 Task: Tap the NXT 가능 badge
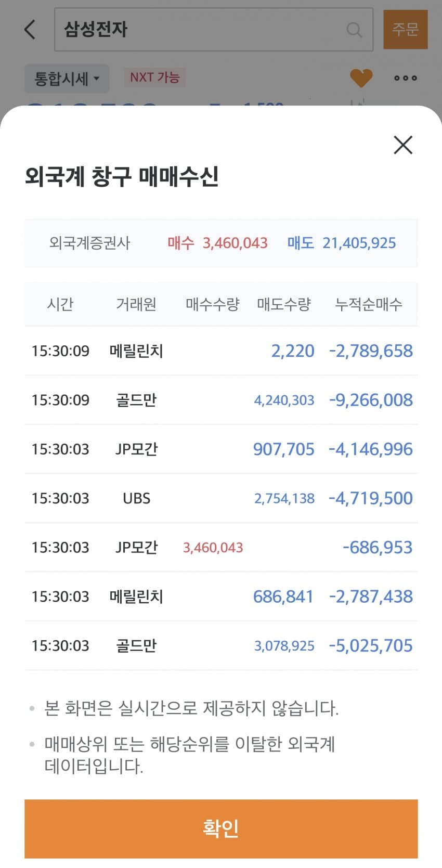pyautogui.click(x=154, y=77)
